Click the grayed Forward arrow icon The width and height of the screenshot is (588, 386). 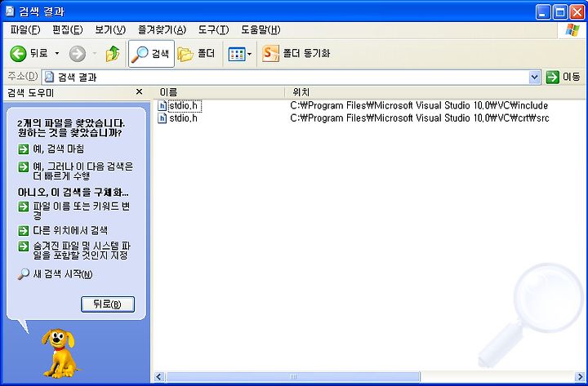click(x=78, y=54)
